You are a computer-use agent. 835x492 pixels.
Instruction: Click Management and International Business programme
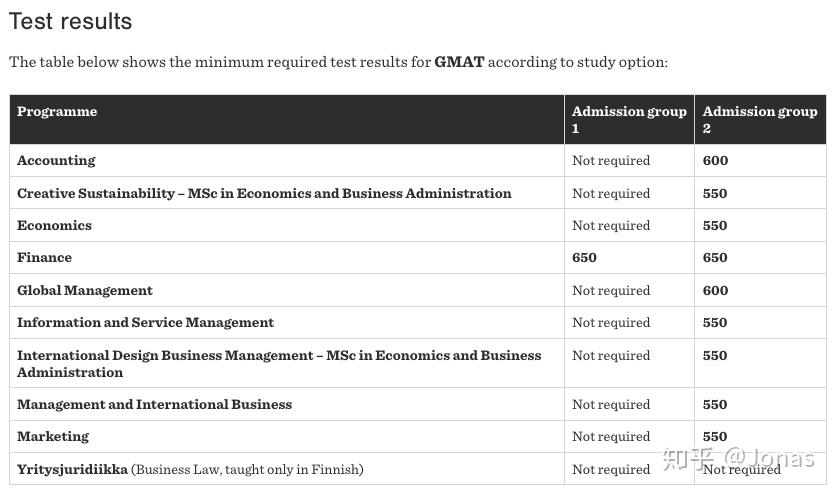[154, 405]
